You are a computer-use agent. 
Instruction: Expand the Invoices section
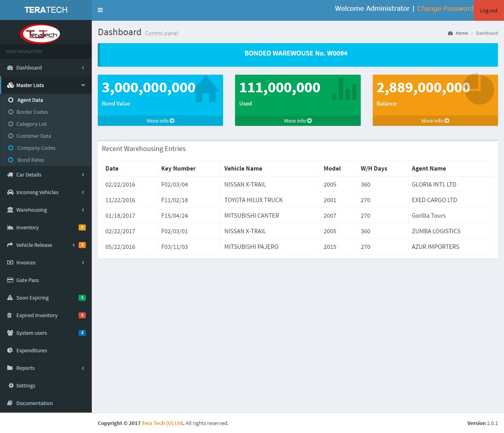[x=83, y=262]
